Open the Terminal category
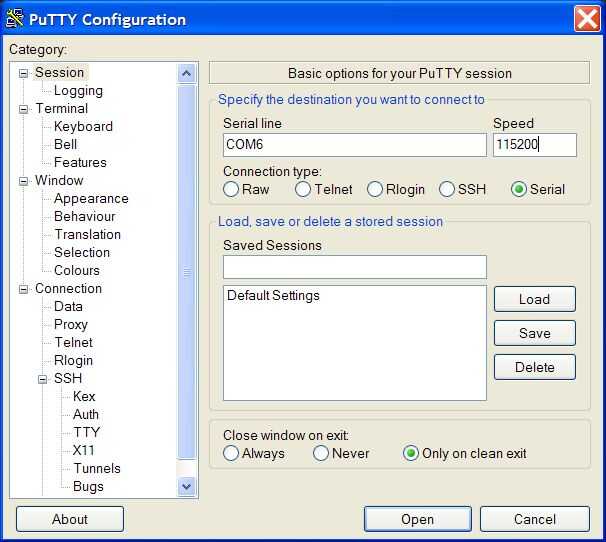606x542 pixels. (x=61, y=108)
